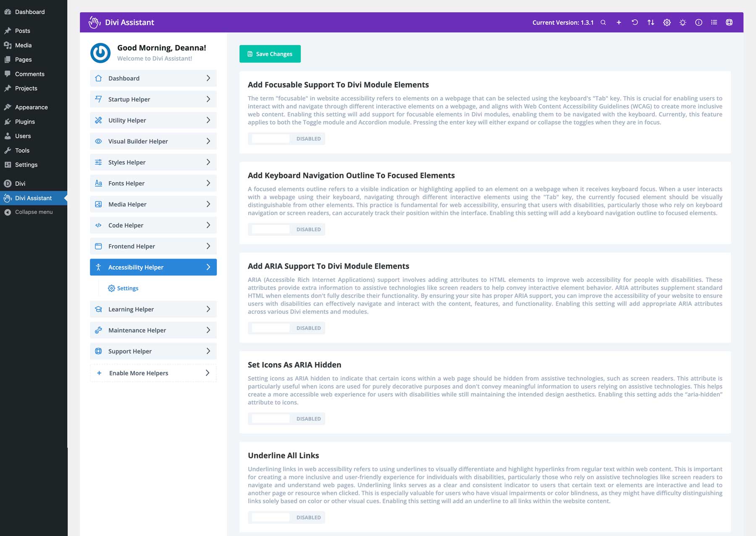
Task: Expand the Learning Helper chevron
Action: coord(208,309)
